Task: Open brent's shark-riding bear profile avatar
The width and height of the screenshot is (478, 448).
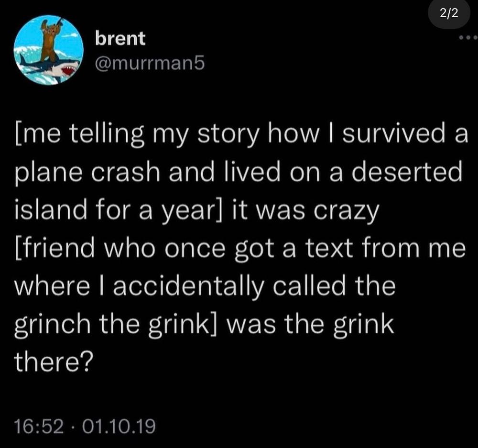Action: (49, 50)
